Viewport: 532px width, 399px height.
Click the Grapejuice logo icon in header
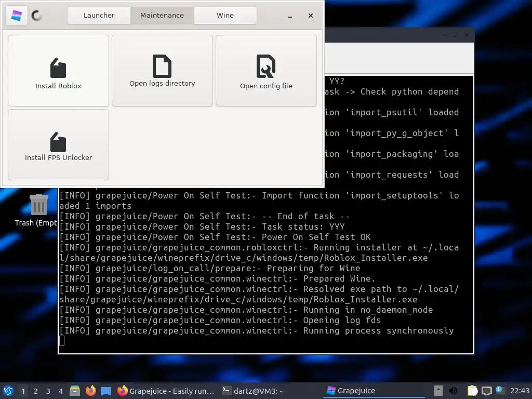[x=16, y=16]
